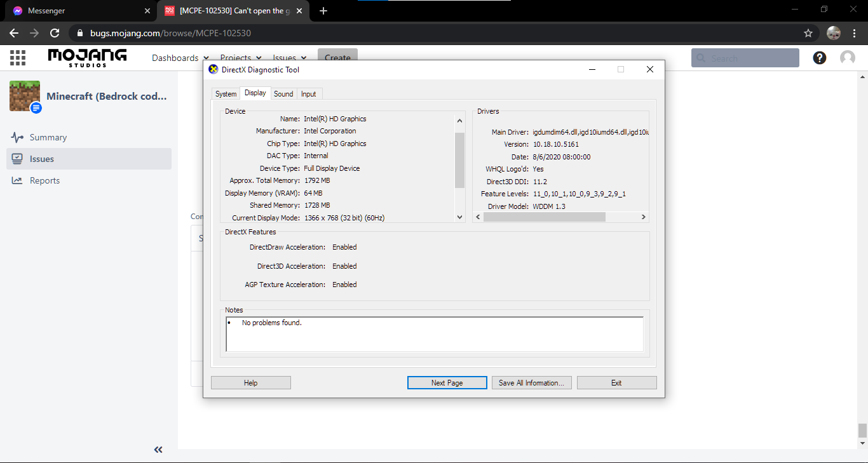The width and height of the screenshot is (868, 463).
Task: Open the Dashboards dropdown menu
Action: pos(180,58)
